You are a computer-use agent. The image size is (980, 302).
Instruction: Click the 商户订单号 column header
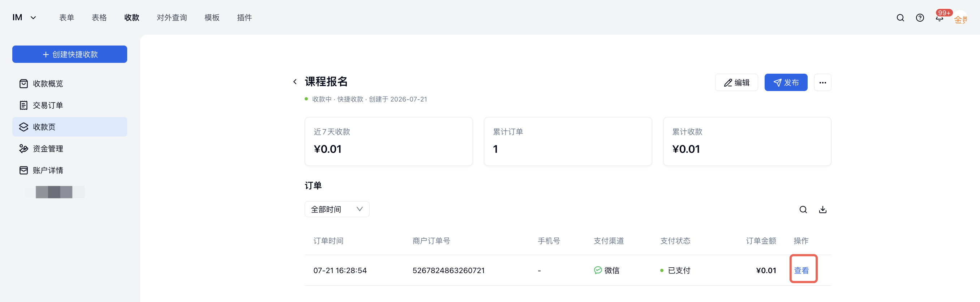pyautogui.click(x=431, y=241)
